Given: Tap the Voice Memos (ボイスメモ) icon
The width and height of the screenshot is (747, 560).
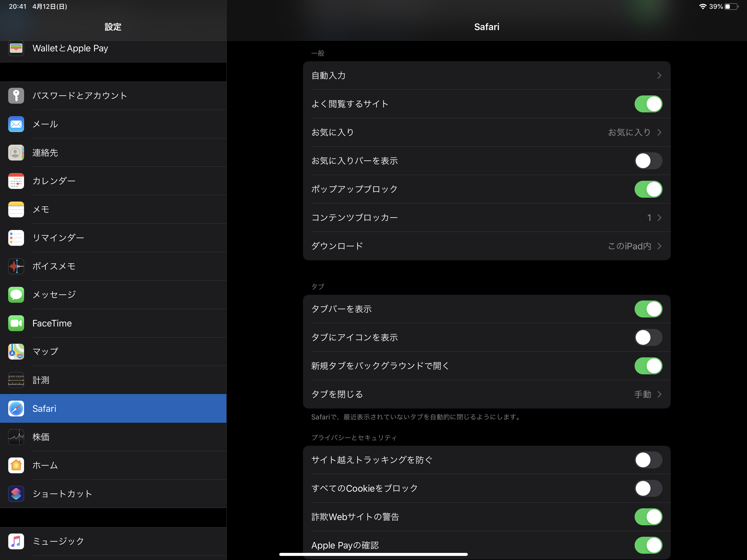Looking at the screenshot, I should pos(16,266).
